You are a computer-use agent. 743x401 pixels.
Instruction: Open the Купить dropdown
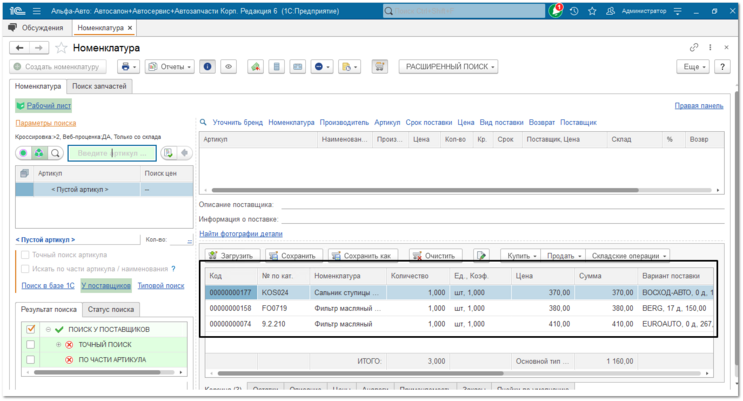521,256
